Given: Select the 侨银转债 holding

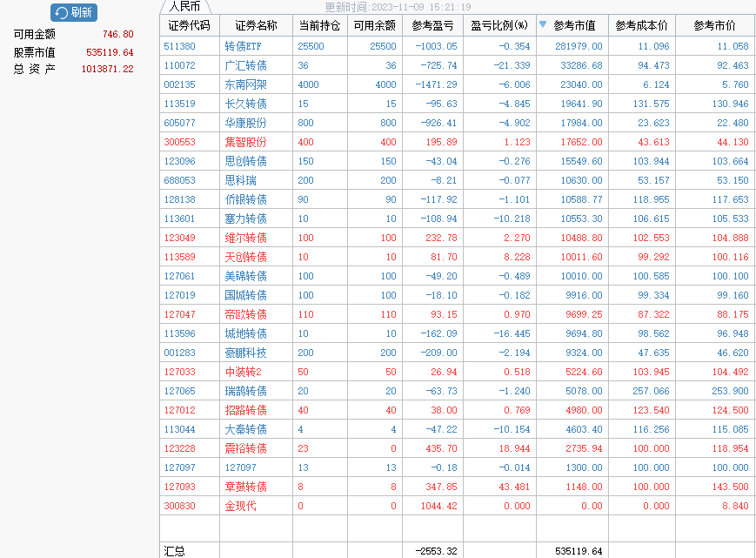Looking at the screenshot, I should point(246,199).
